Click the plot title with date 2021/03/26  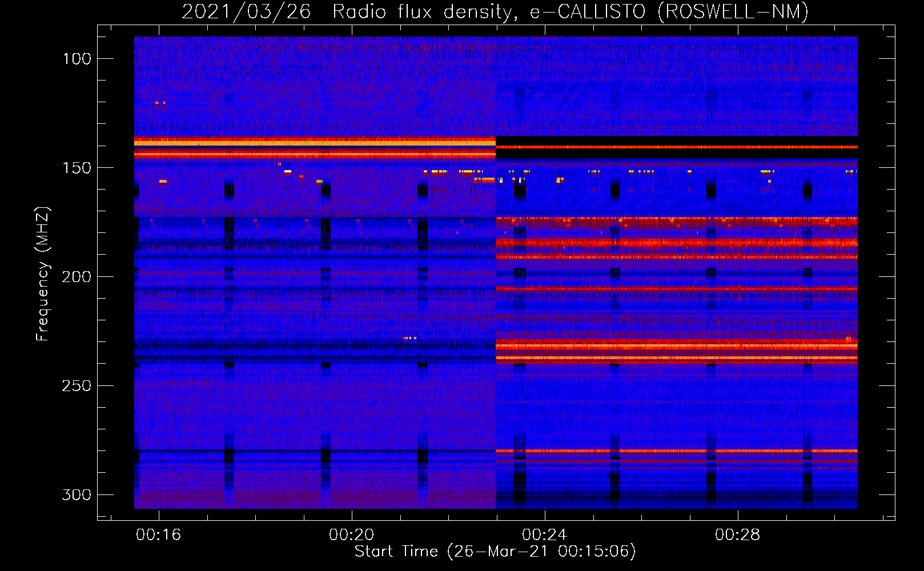click(495, 11)
